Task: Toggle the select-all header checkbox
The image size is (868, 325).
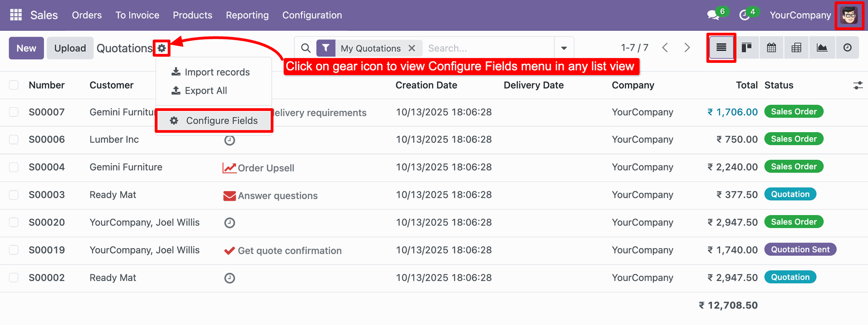Action: (x=14, y=85)
